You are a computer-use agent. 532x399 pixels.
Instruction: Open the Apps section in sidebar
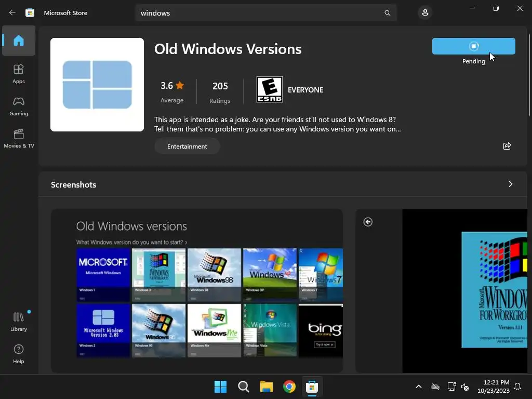[19, 74]
